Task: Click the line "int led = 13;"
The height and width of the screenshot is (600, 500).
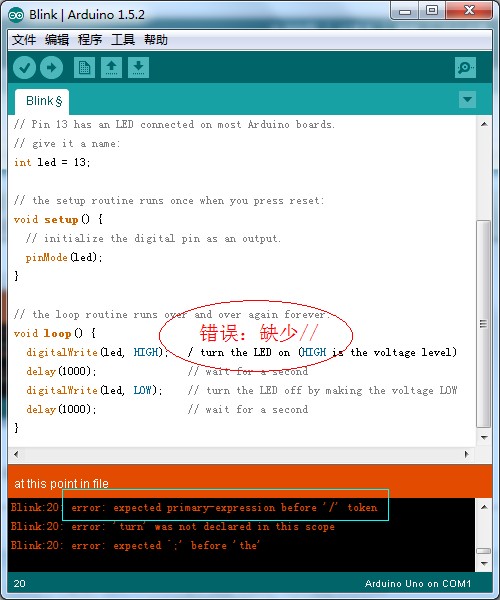Action: coord(52,162)
